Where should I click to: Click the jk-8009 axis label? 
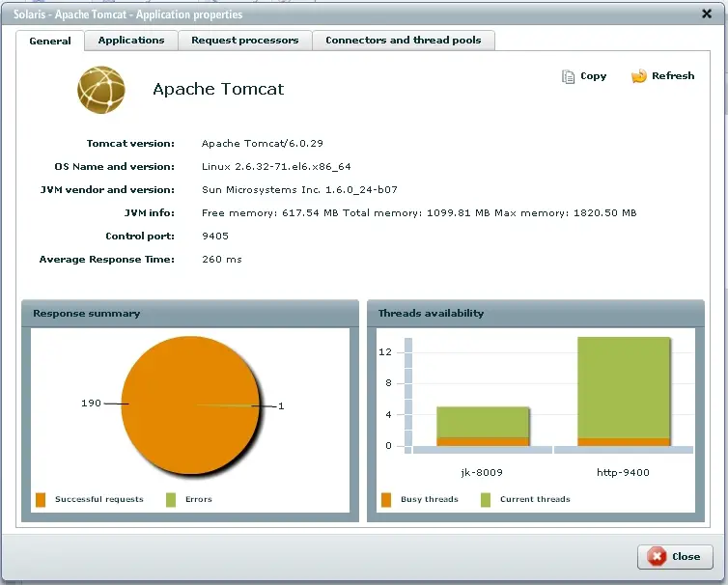(482, 473)
